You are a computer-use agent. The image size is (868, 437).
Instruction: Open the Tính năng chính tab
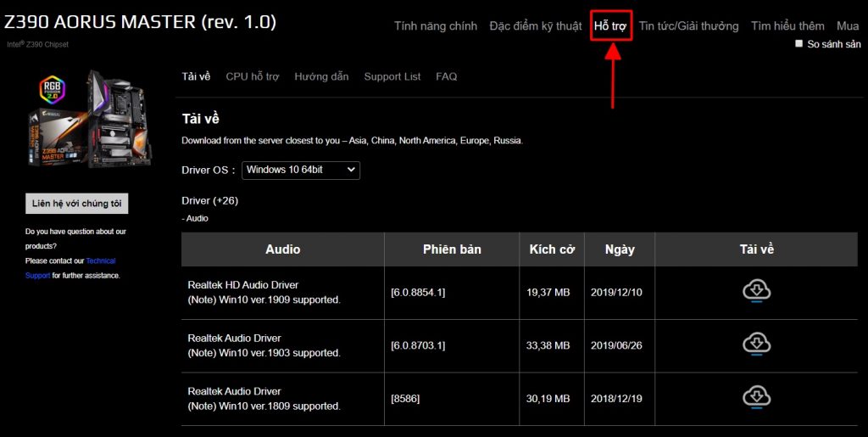point(436,26)
